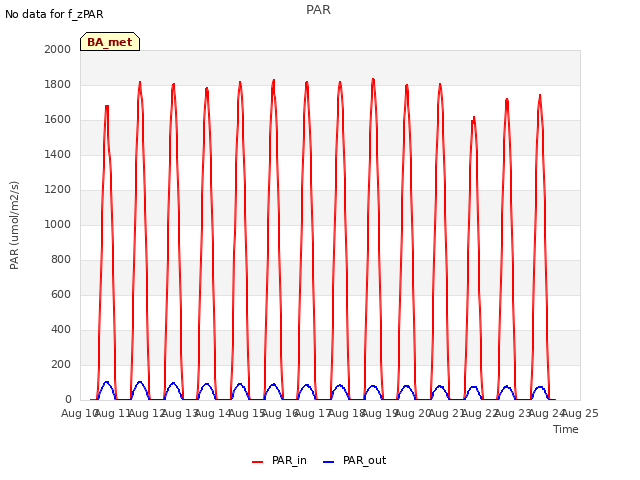
Task: Click the 800 y-axis tick label
Action: (x=61, y=260)
